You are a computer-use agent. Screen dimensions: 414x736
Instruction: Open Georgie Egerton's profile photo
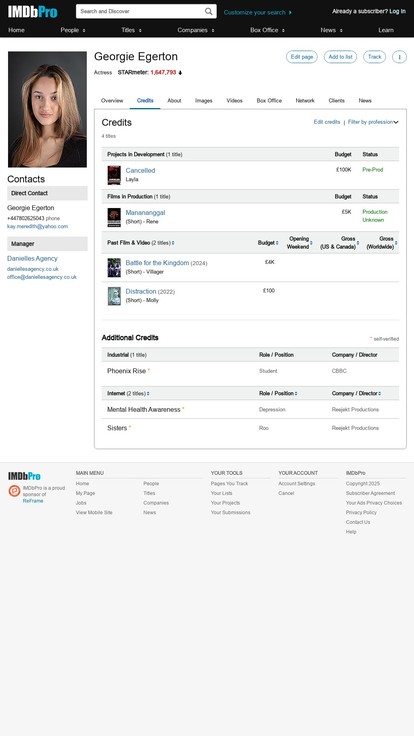pyautogui.click(x=47, y=109)
